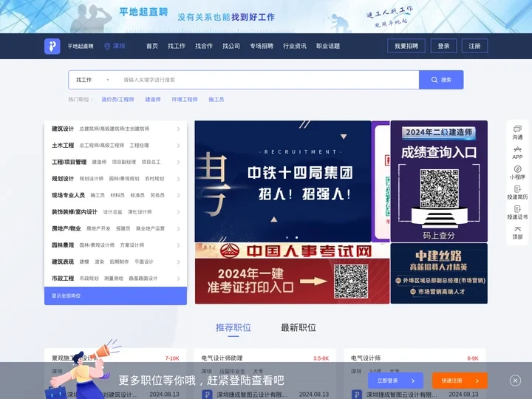Screen dimensions: 532x399
Task: Expand the 工程/项目管理 category chevron
Action: [179, 162]
